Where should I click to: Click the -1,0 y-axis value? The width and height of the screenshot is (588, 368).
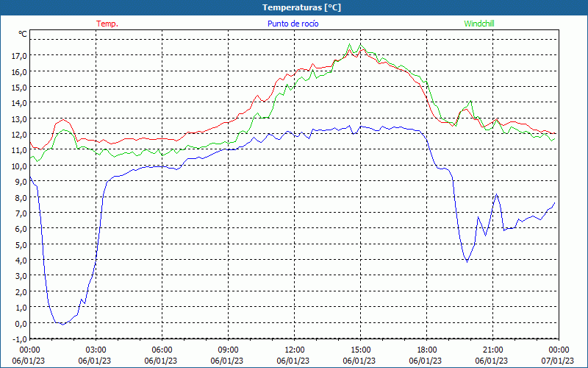click(x=20, y=339)
